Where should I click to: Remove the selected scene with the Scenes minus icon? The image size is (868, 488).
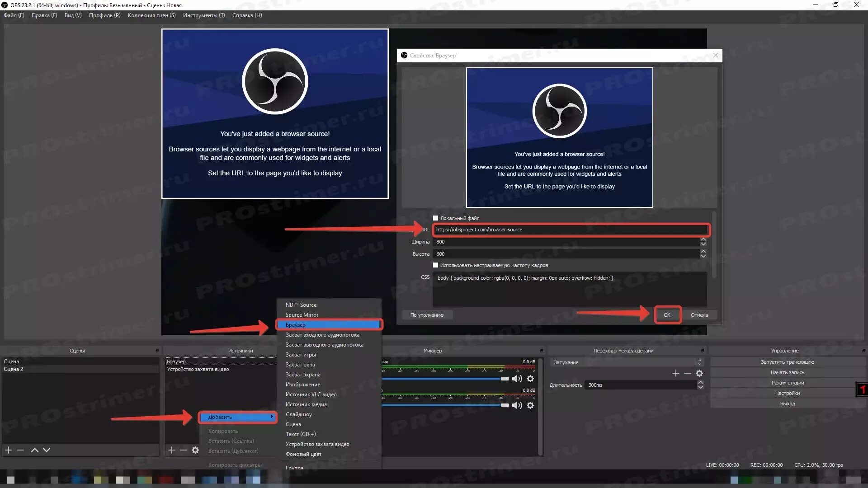[x=20, y=450]
